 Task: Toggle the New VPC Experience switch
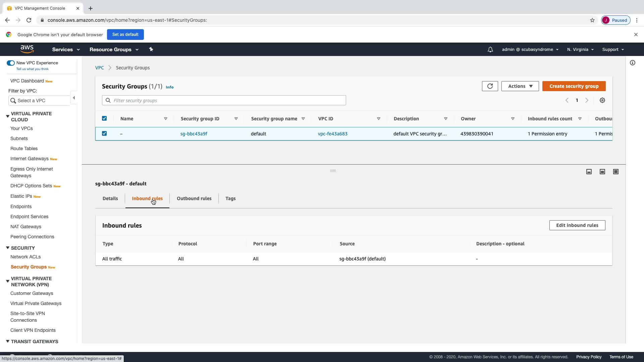point(11,63)
